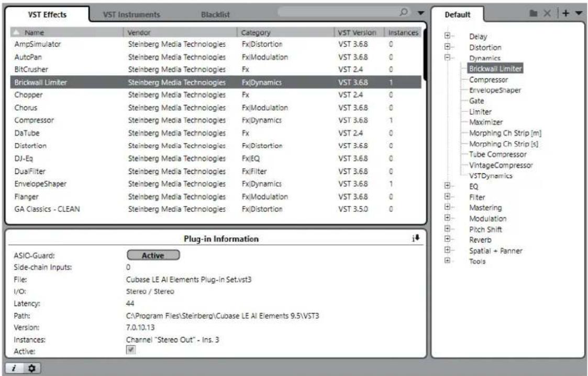The image size is (588, 376).
Task: Click the info 'i' button at bottom left
Action: click(14, 368)
